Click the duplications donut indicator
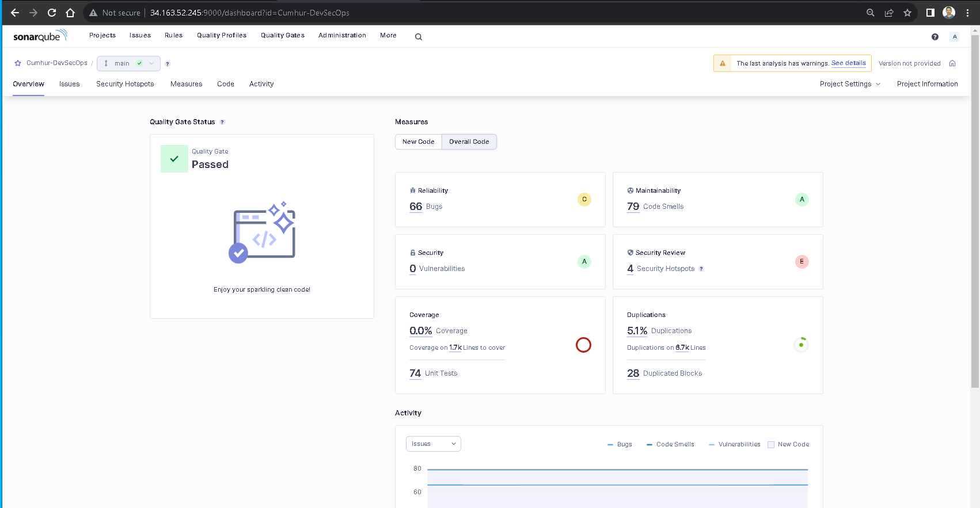980x508 pixels. pyautogui.click(x=801, y=345)
